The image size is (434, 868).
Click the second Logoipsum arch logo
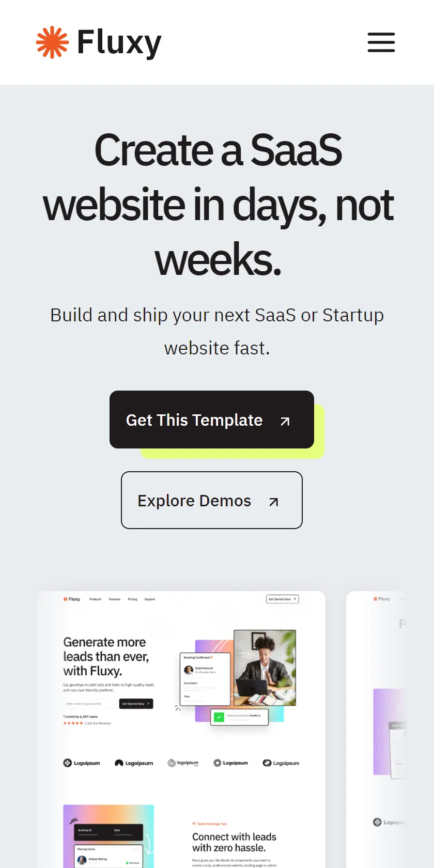134,763
